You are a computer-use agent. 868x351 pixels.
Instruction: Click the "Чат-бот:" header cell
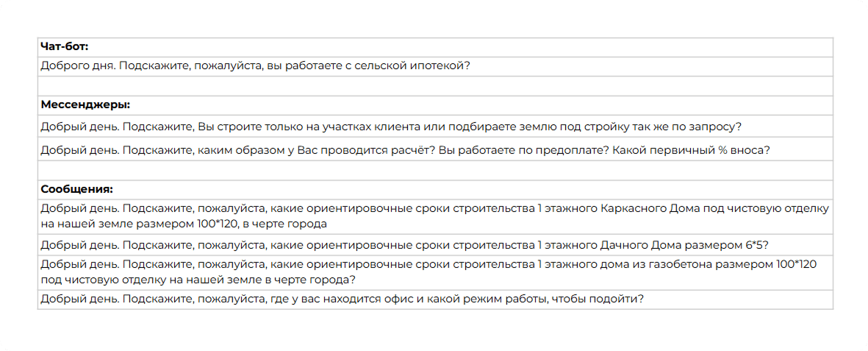click(65, 47)
